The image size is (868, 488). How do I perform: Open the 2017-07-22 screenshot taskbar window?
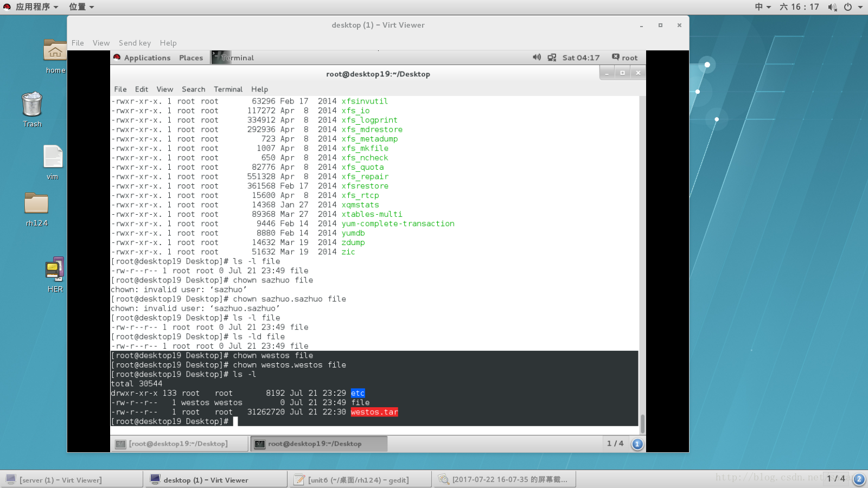505,480
